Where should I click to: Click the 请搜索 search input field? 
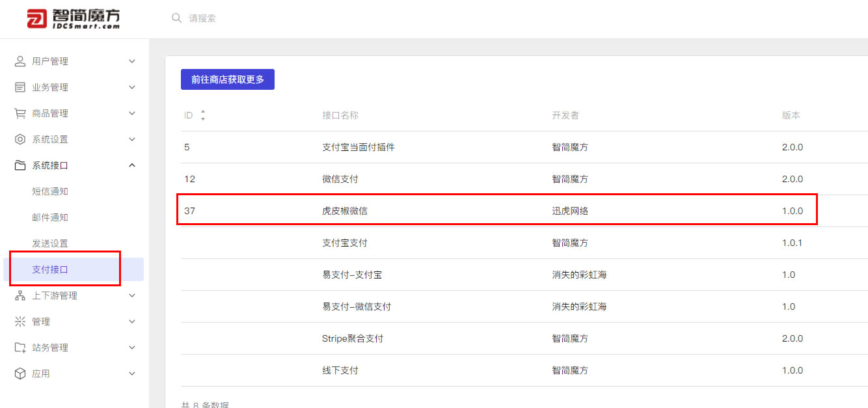click(x=260, y=18)
